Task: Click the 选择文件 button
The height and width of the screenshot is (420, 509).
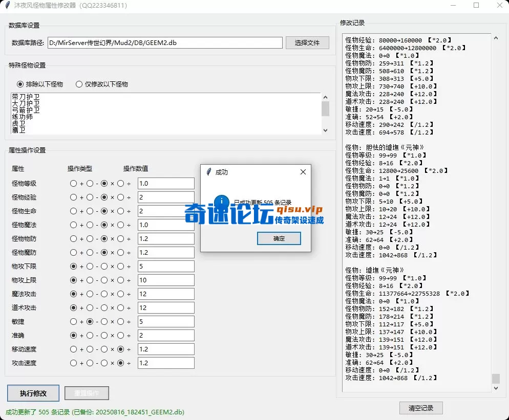Action: [x=307, y=42]
